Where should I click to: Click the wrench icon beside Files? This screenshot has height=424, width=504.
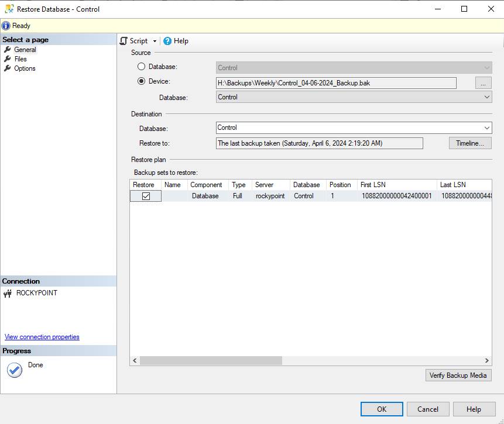[x=8, y=59]
